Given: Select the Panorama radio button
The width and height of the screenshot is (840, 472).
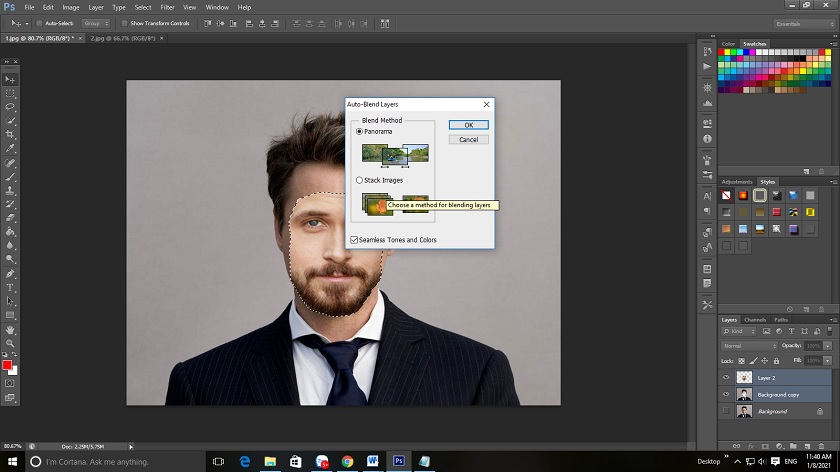Looking at the screenshot, I should (359, 131).
